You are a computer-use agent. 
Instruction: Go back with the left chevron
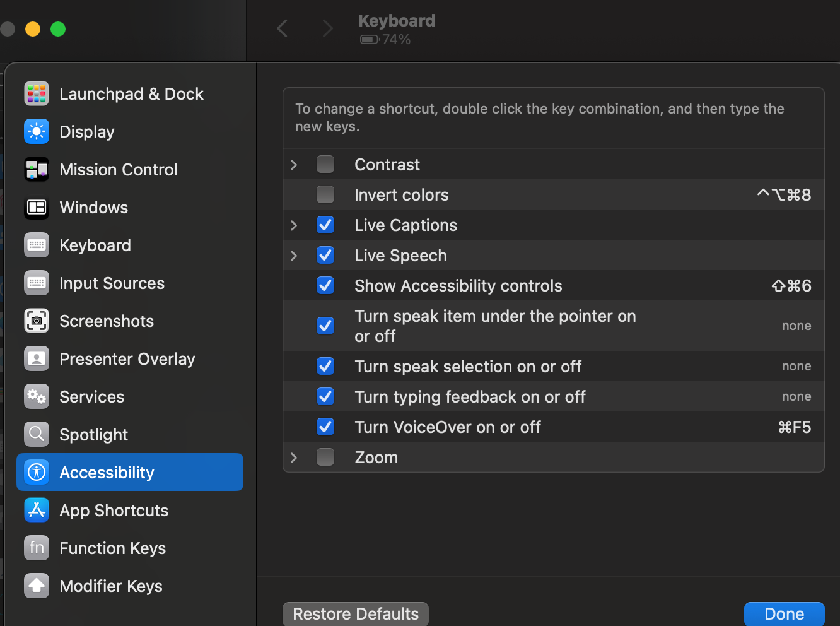[x=283, y=28]
